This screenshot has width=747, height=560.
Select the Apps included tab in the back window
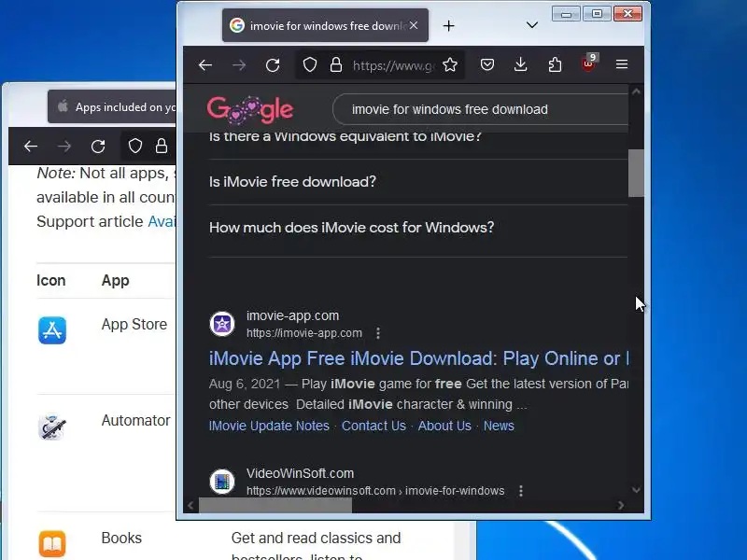click(112, 106)
